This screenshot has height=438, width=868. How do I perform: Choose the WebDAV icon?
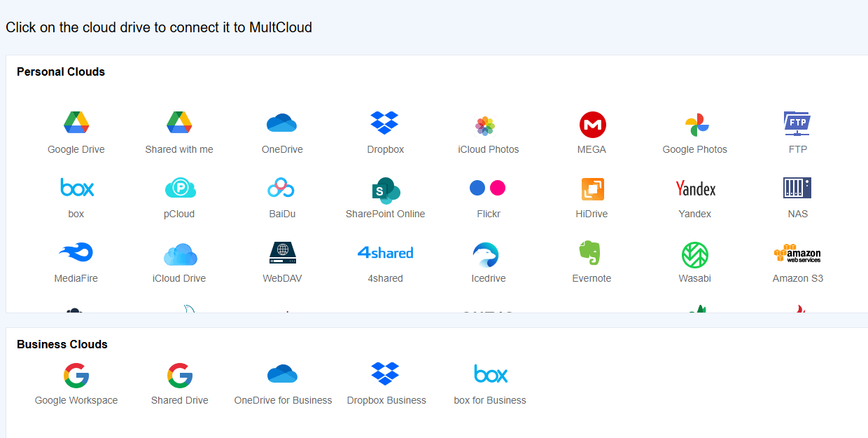(282, 253)
